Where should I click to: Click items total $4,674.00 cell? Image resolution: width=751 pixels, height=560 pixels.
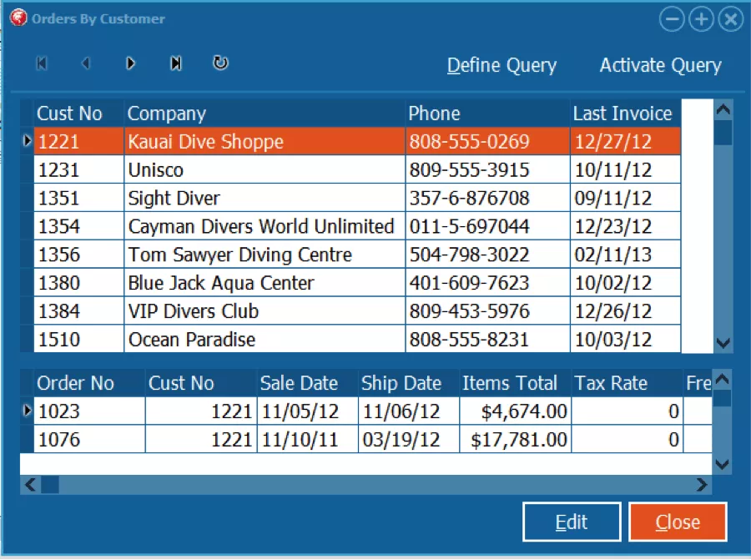(x=515, y=411)
